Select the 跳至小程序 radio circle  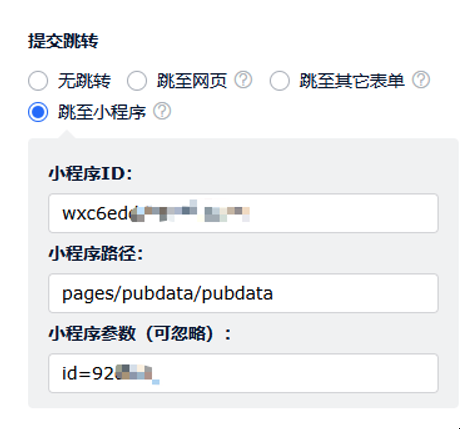pyautogui.click(x=38, y=112)
